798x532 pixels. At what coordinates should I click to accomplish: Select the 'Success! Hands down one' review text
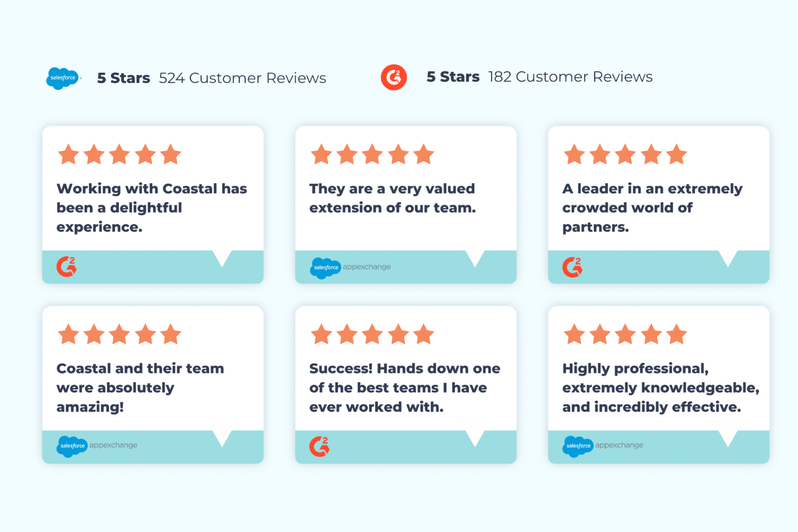click(x=404, y=387)
